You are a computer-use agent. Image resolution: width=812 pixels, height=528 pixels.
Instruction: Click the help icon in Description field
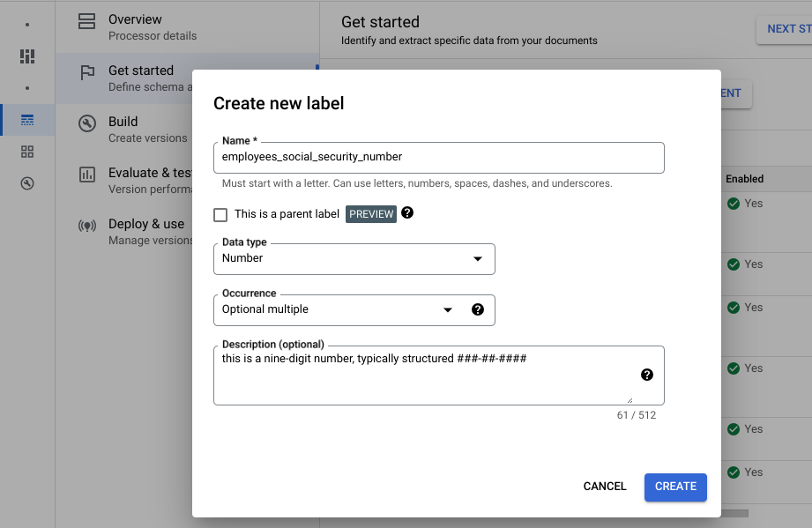pyautogui.click(x=647, y=375)
